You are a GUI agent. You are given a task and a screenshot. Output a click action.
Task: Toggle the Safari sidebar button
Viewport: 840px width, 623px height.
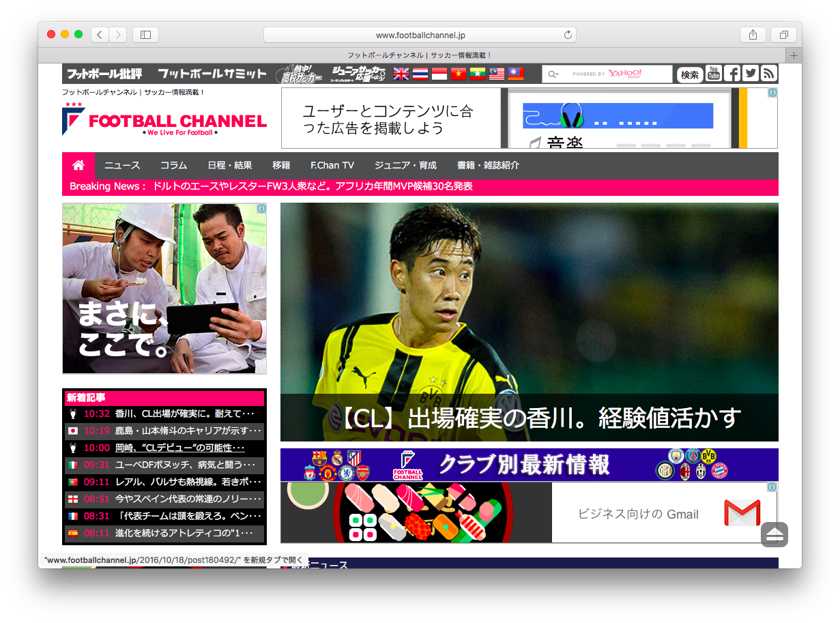[145, 35]
